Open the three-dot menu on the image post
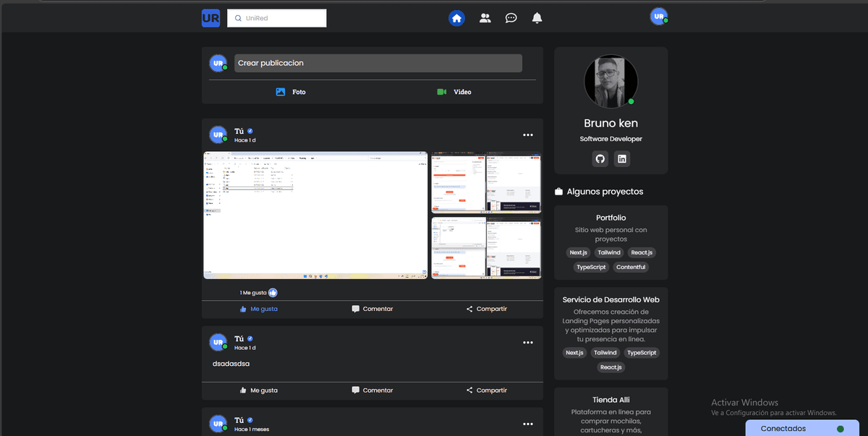The width and height of the screenshot is (868, 436). (528, 135)
